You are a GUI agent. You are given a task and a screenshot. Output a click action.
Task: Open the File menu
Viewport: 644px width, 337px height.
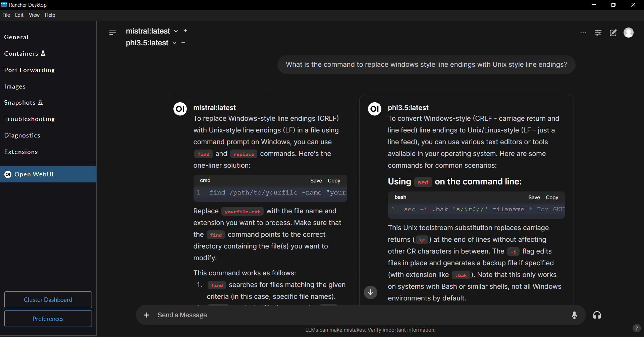click(6, 15)
